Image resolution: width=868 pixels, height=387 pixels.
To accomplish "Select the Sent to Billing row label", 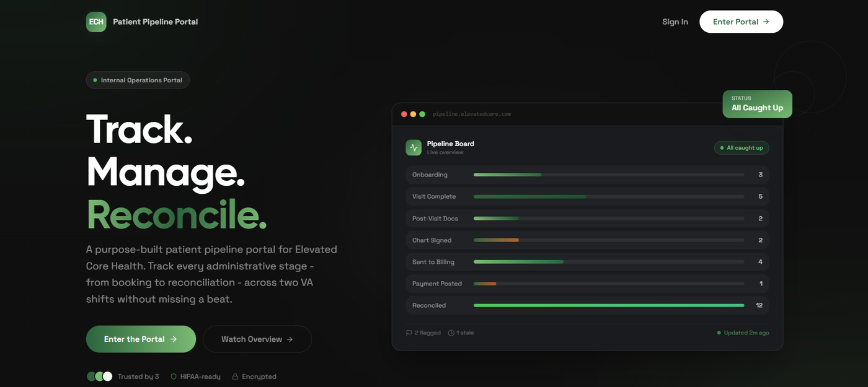I will tap(433, 262).
